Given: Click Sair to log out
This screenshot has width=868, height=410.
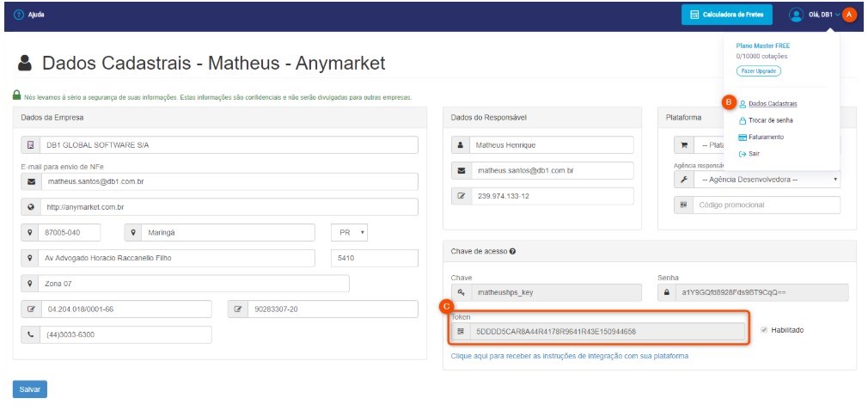Looking at the screenshot, I should 753,153.
